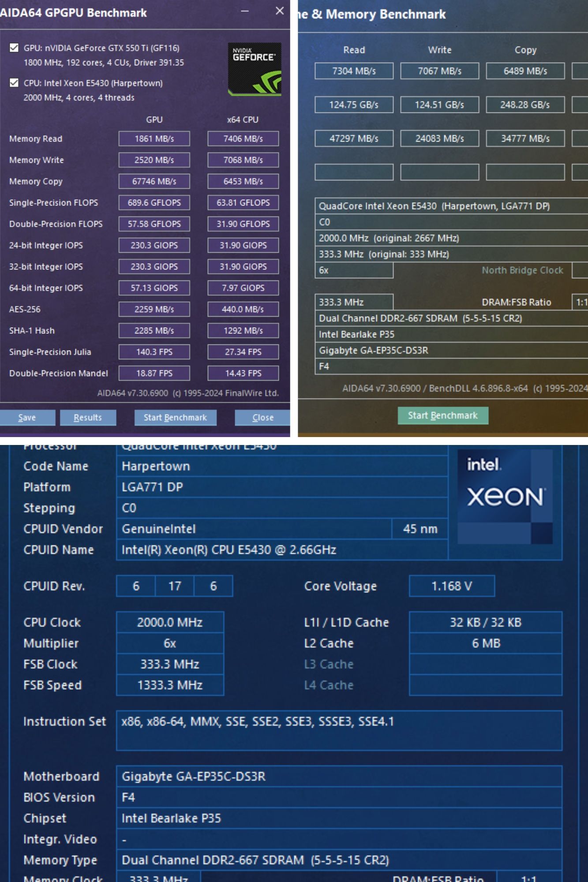The height and width of the screenshot is (882, 588).
Task: Select GPU Memory Copy value 67746 MB/s
Action: 154,181
